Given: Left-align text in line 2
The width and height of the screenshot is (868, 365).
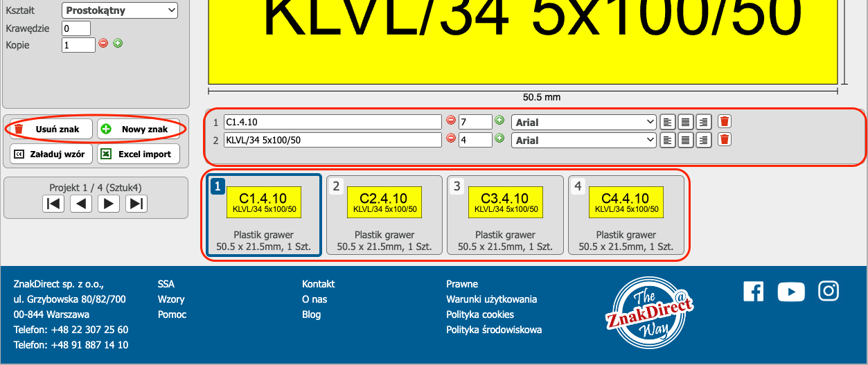Looking at the screenshot, I should point(667,140).
